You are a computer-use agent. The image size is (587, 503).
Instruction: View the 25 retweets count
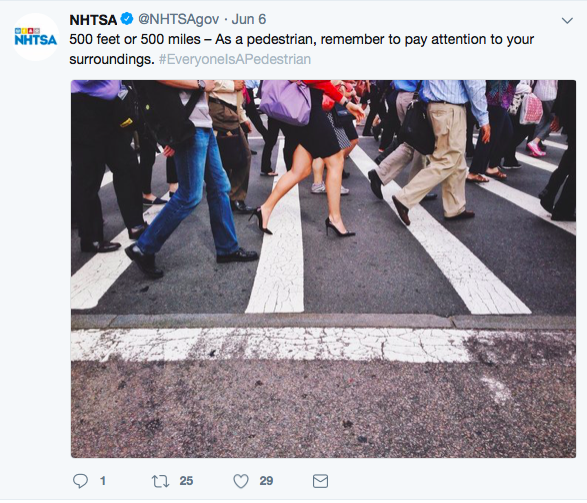point(186,481)
